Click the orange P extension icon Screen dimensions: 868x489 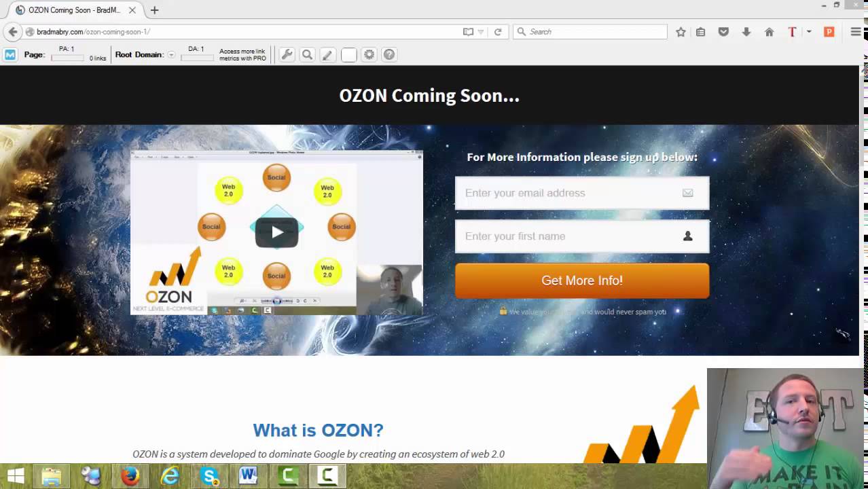pos(829,32)
